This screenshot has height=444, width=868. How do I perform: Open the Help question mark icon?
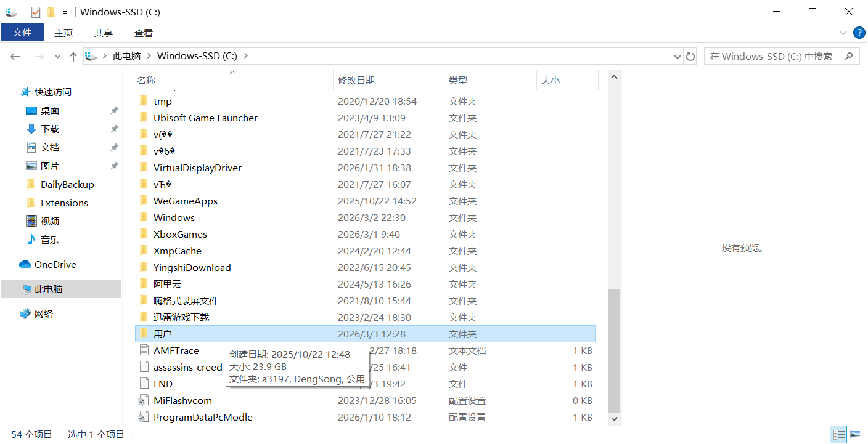859,33
